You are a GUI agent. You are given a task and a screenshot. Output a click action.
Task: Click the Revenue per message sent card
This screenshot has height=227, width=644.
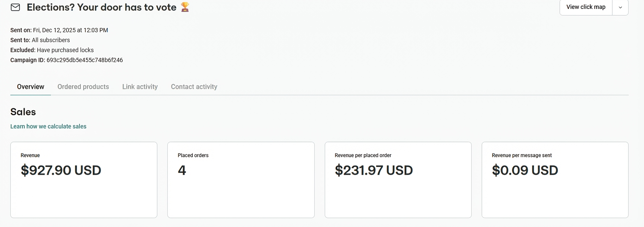[555, 180]
